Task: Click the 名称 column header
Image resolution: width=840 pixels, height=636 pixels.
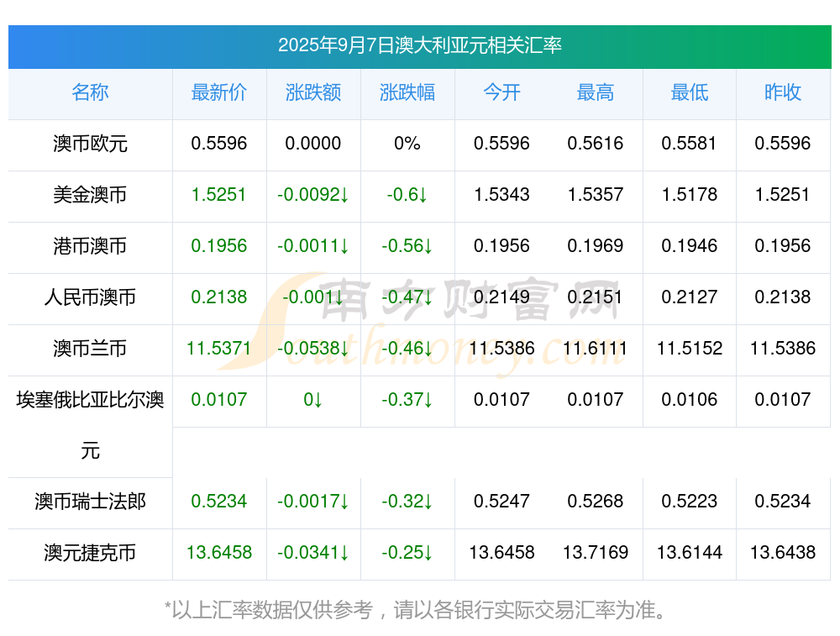Action: 90,92
